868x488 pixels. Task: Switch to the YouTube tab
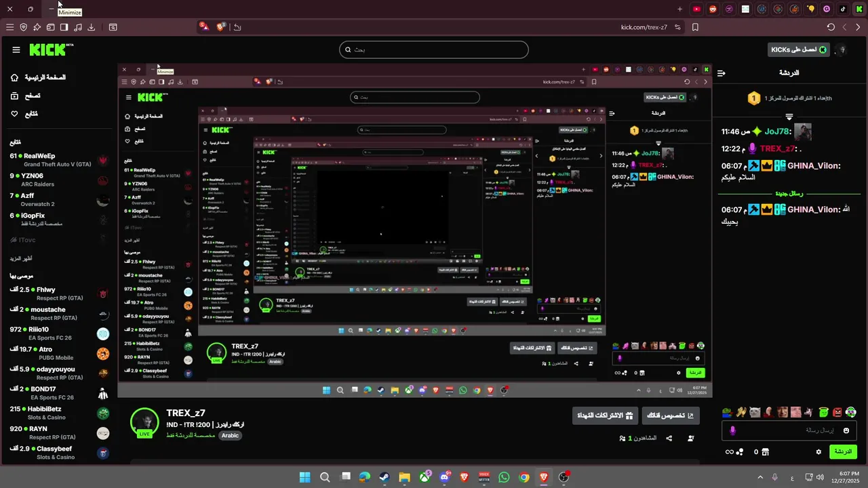pyautogui.click(x=696, y=9)
